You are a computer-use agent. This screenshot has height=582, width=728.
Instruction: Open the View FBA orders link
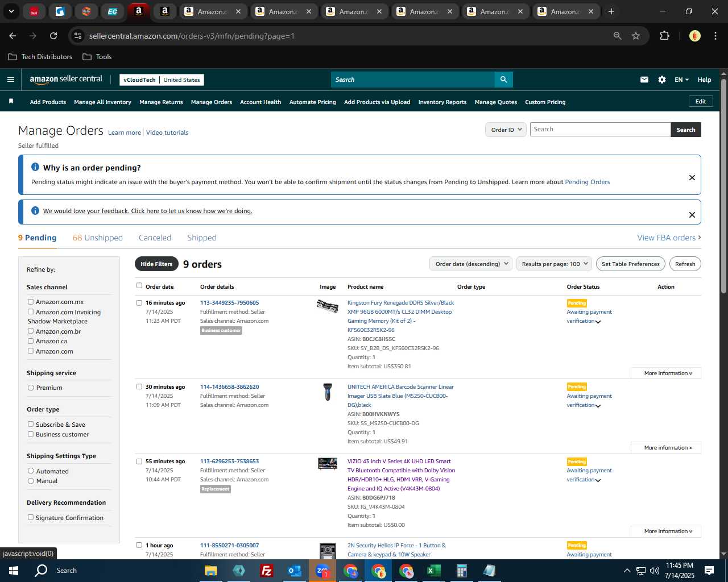(x=669, y=238)
